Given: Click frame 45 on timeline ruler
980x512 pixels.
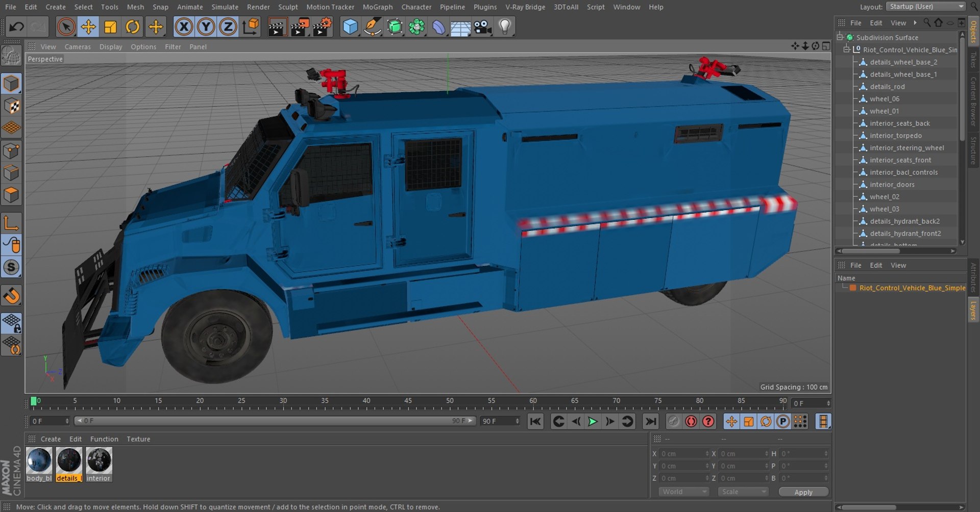Looking at the screenshot, I should click(408, 401).
